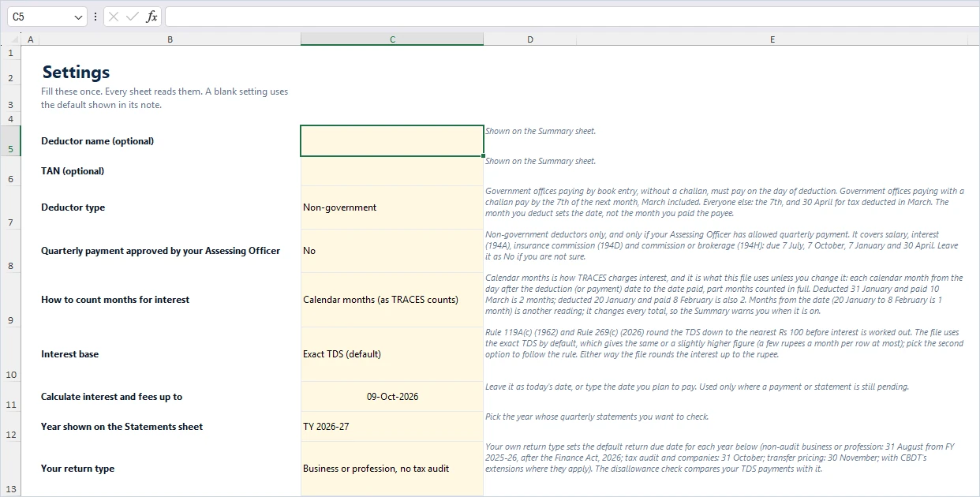Click the TRACES calendar months explanation note

724,294
